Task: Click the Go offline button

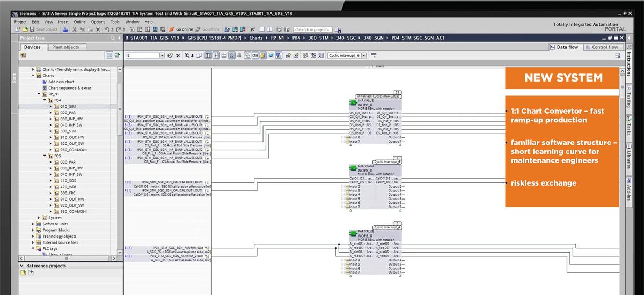Action: (208, 29)
